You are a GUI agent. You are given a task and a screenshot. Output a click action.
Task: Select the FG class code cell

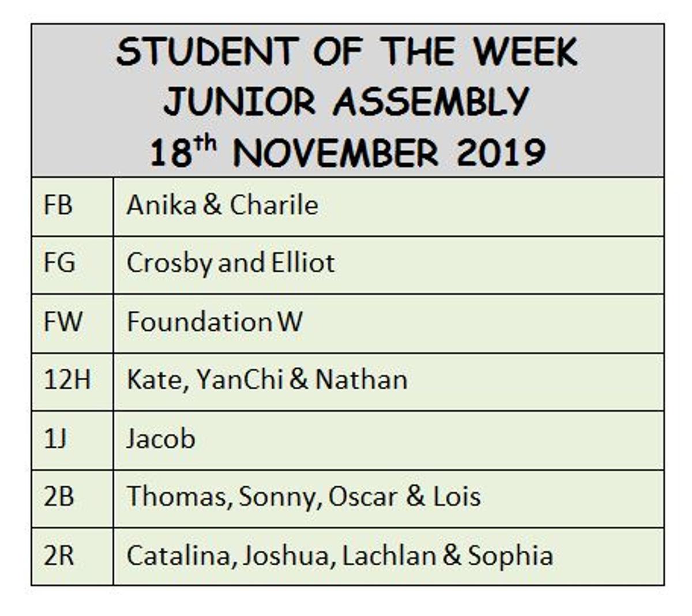[x=73, y=265]
